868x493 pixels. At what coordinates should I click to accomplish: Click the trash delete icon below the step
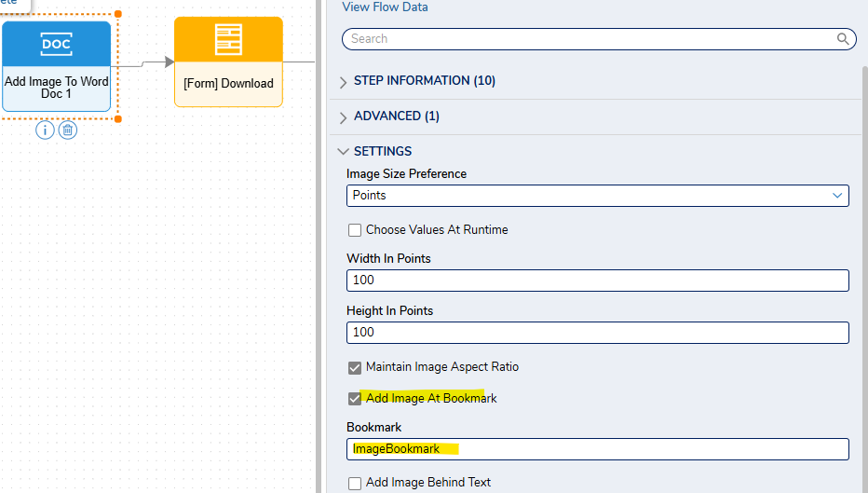click(x=68, y=130)
